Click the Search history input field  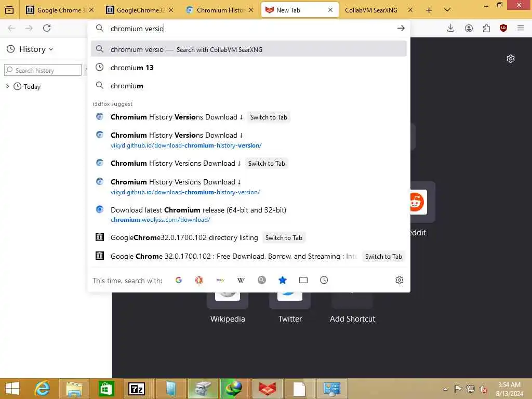pyautogui.click(x=43, y=70)
